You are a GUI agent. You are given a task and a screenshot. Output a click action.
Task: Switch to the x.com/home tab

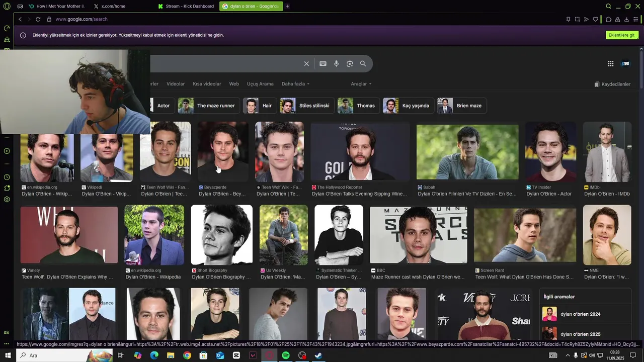tap(113, 6)
